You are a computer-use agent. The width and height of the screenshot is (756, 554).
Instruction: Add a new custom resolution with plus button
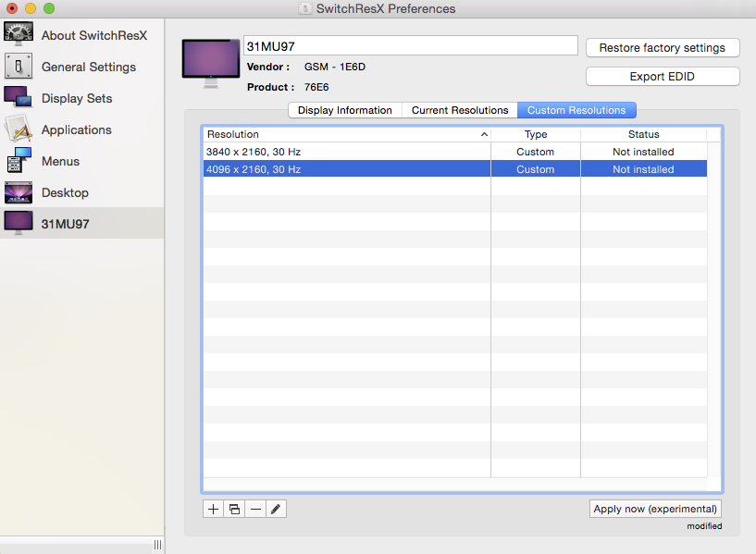[213, 509]
